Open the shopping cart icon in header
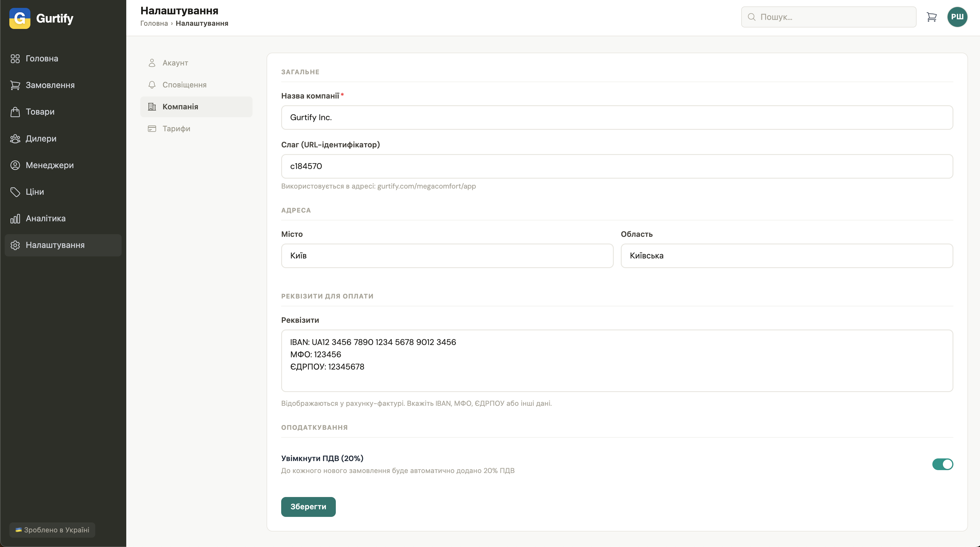This screenshot has height=547, width=980. [x=931, y=17]
